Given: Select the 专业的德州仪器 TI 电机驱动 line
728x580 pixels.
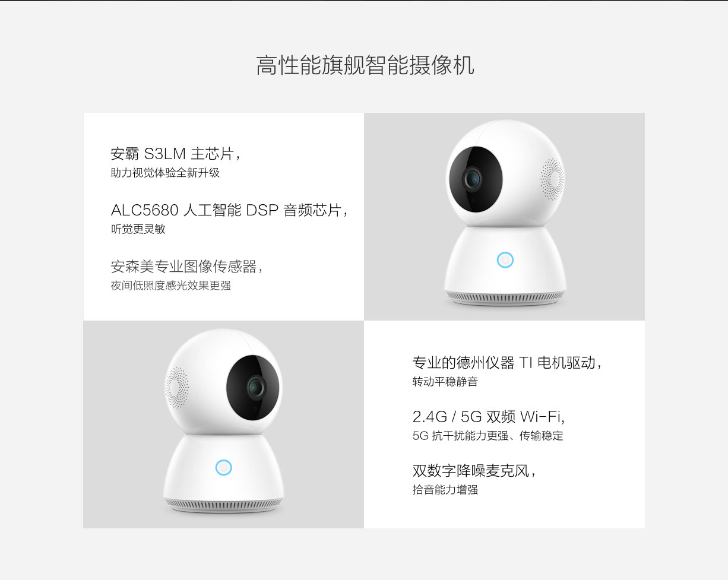Looking at the screenshot, I should pyautogui.click(x=507, y=363).
